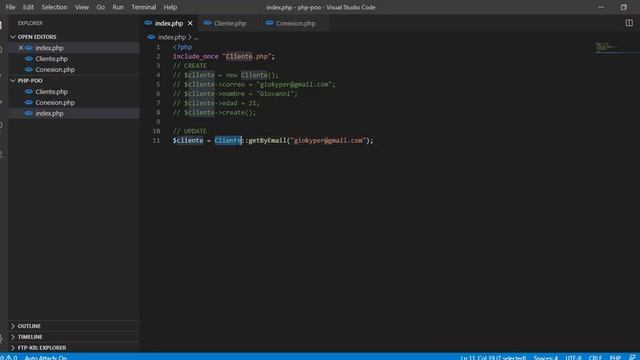Screen dimensions: 640x360
Task: Open the Terminal menu
Action: [x=144, y=7]
